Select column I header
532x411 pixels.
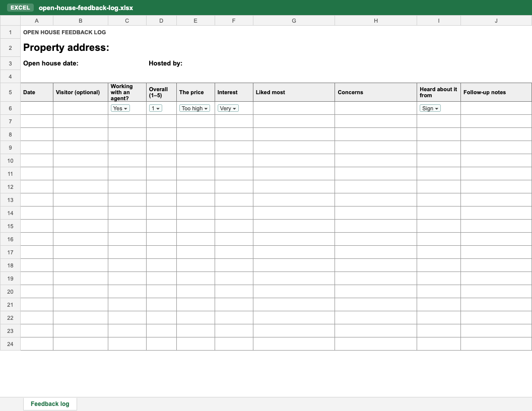tap(439, 21)
